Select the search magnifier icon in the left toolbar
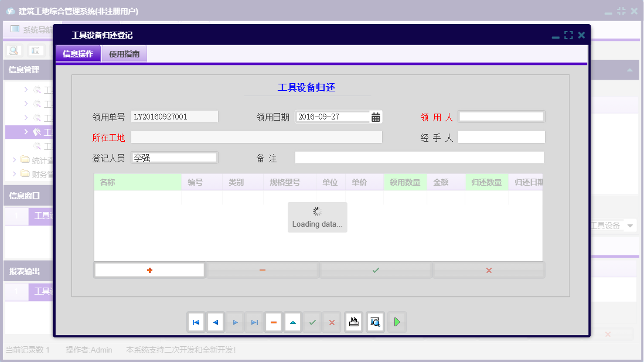This screenshot has width=644, height=362. 13,50
